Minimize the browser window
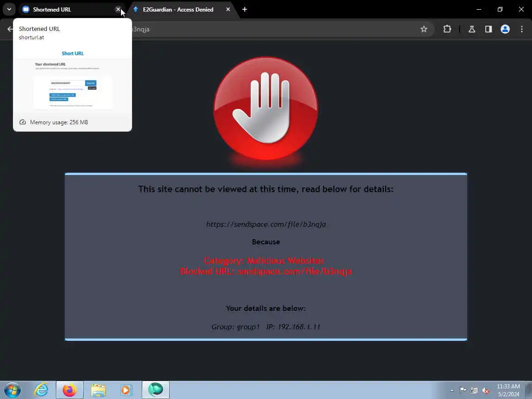 (479, 10)
